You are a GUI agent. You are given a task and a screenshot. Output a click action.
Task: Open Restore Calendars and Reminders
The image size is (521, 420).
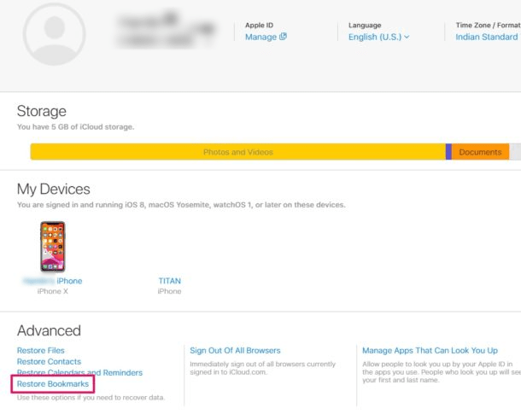point(79,373)
